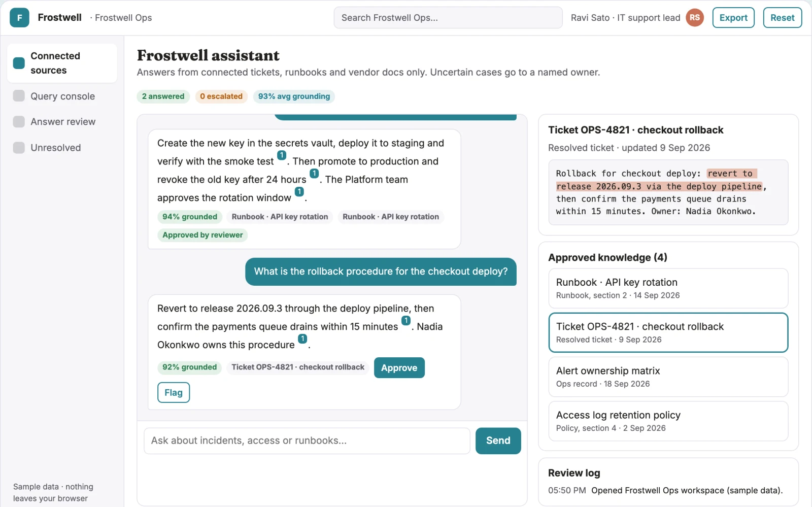Open the Connected sources section
Viewport: 812px width, 507px height.
pos(62,63)
